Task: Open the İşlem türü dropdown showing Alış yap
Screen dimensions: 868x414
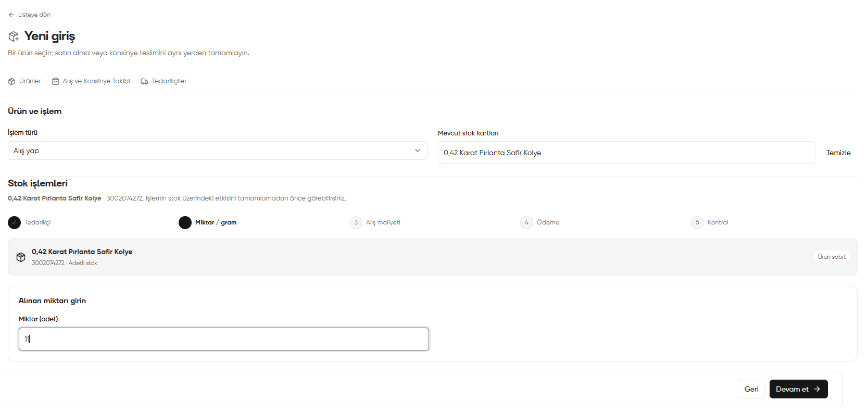Action: click(218, 150)
